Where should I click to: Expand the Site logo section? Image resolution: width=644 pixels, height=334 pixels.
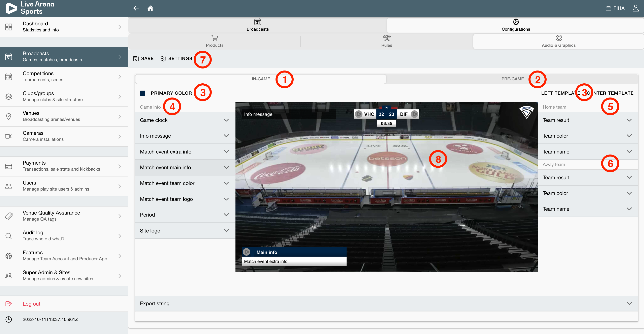pyautogui.click(x=185, y=231)
